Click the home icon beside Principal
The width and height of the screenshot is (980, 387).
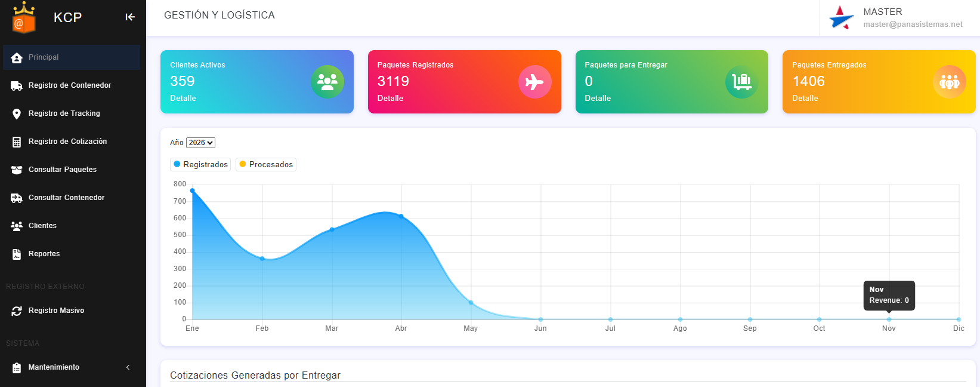pyautogui.click(x=17, y=57)
